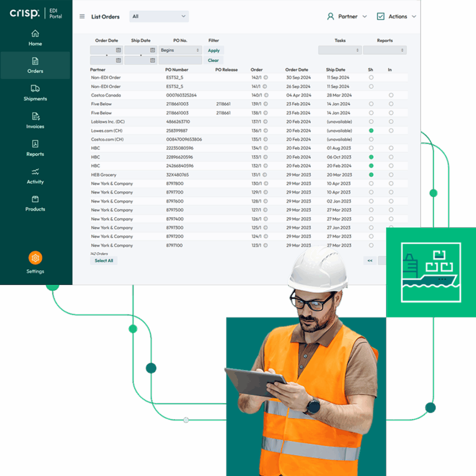The height and width of the screenshot is (476, 476).
Task: Open the Activity page
Action: pos(35,176)
